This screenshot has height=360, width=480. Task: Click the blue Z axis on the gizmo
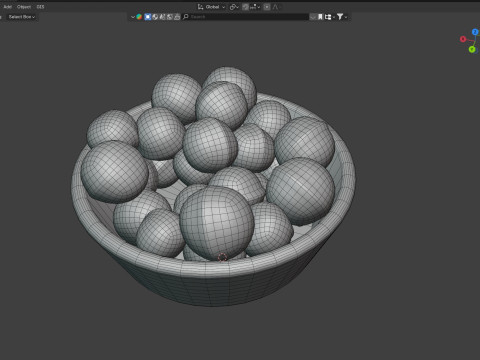(x=475, y=32)
